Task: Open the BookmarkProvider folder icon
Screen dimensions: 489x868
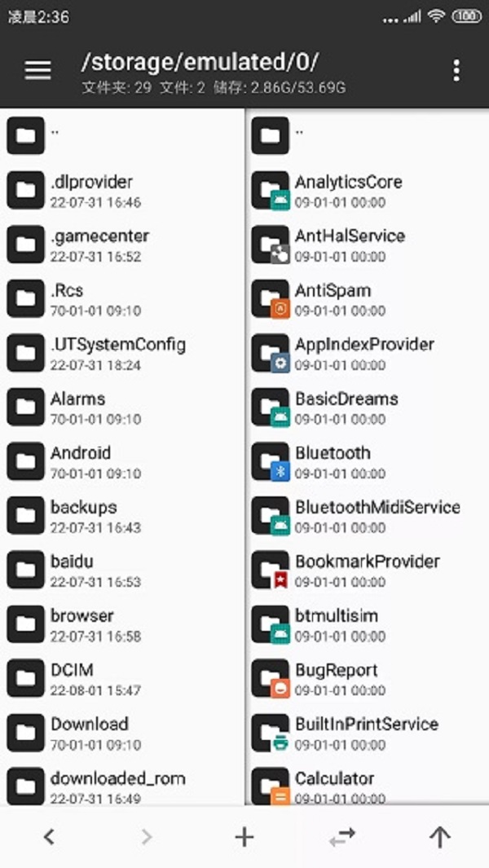Action: tap(271, 570)
